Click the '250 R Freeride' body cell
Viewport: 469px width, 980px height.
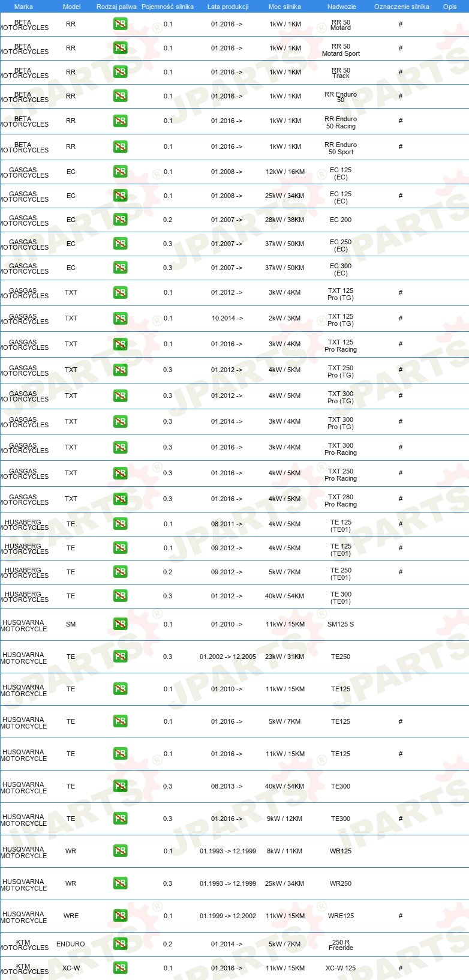341,945
